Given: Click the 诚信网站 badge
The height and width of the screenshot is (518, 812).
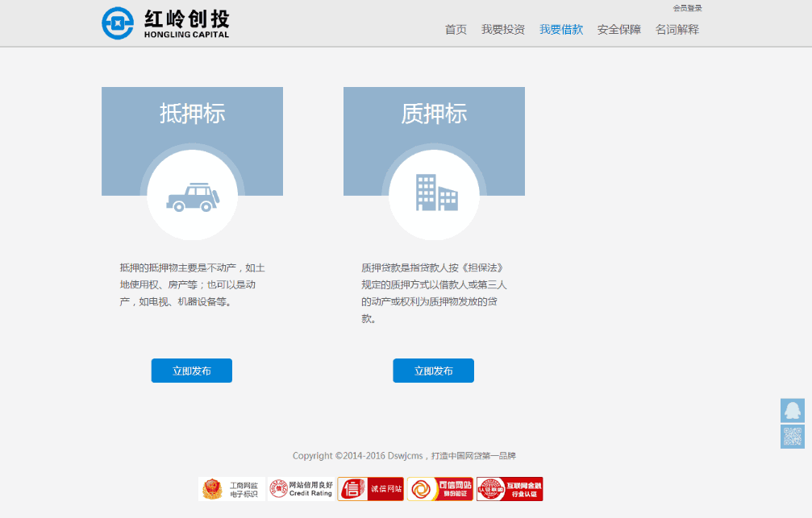Looking at the screenshot, I should [371, 489].
